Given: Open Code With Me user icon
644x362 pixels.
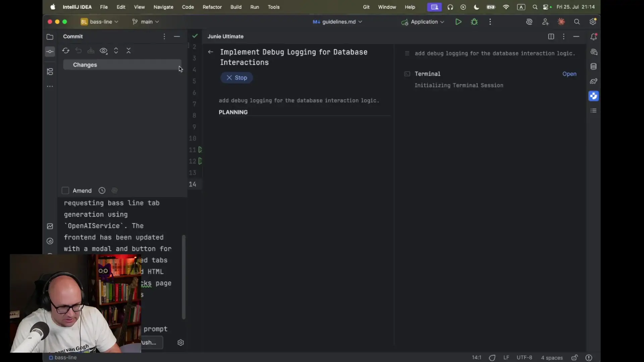Looking at the screenshot, I should [x=545, y=22].
